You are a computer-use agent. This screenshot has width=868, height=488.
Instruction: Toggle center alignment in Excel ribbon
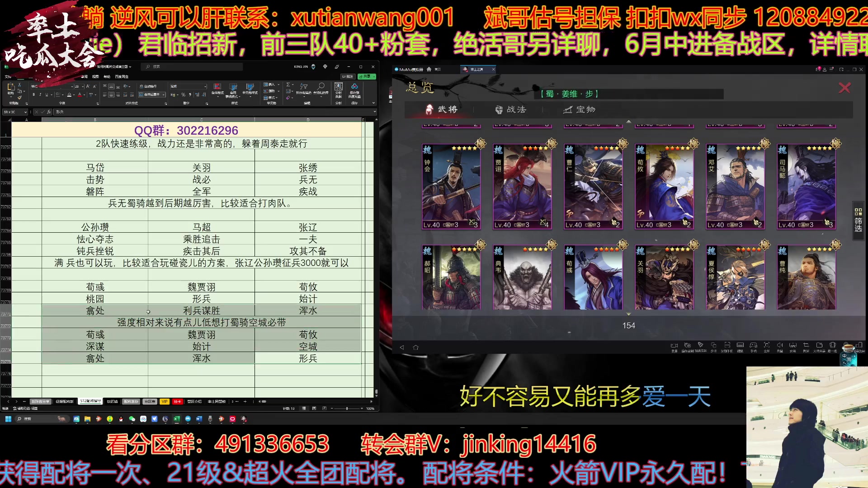(x=111, y=95)
